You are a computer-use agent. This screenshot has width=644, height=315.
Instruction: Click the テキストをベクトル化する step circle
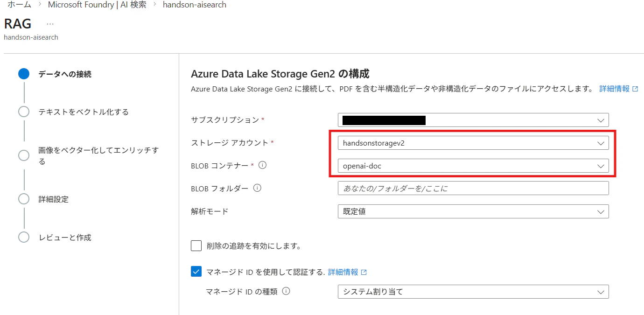tap(24, 112)
